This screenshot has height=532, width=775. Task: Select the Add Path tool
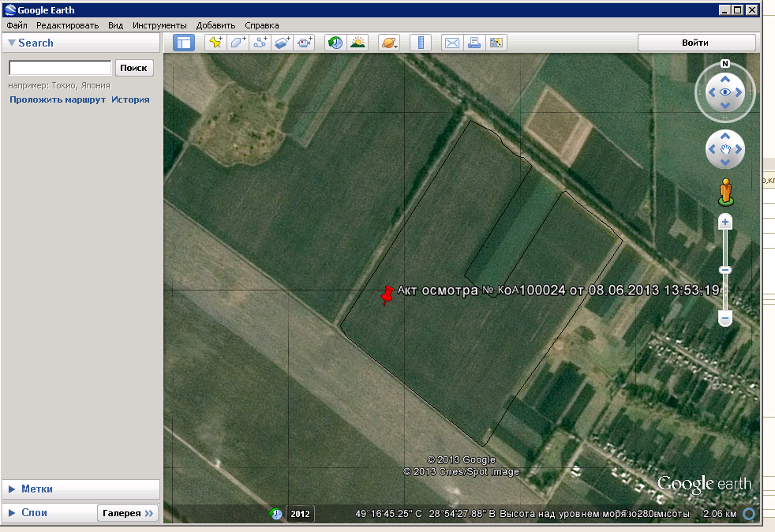[260, 43]
